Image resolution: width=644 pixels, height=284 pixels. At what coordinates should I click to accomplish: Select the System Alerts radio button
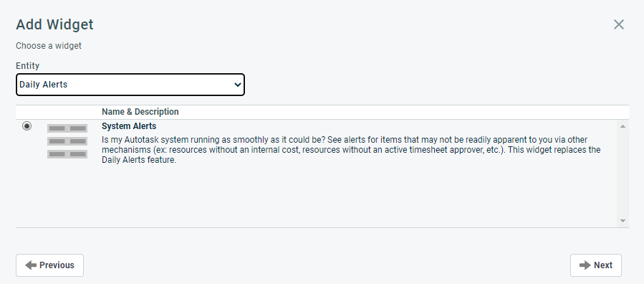click(27, 126)
